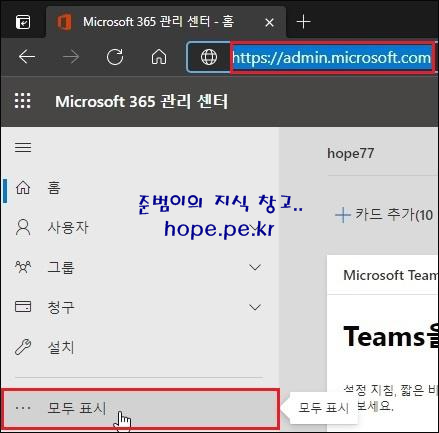Go to browser home page icon
439x433 pixels.
pos(159,57)
